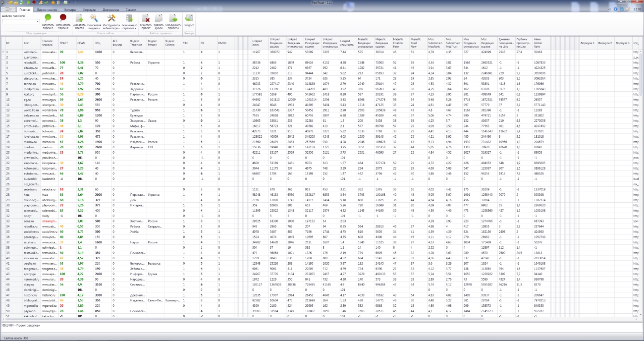Select the mirnov.ru row host cell
This screenshot has width=644, height=341.
click(32, 142)
